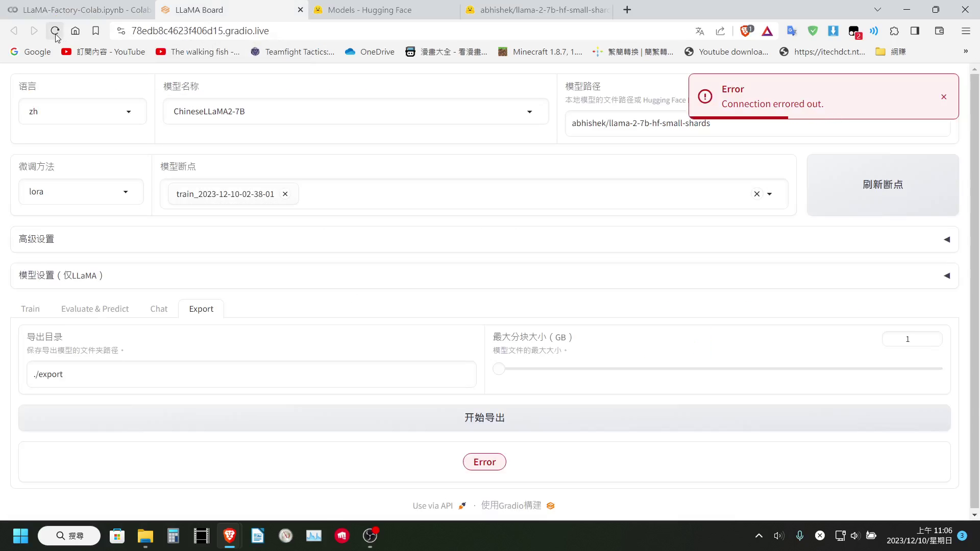The height and width of the screenshot is (551, 980).
Task: Open the blue download extension icon
Action: point(833,31)
